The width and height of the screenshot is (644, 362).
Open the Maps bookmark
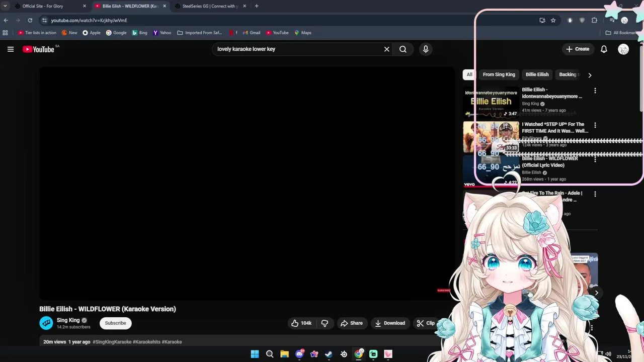click(303, 33)
